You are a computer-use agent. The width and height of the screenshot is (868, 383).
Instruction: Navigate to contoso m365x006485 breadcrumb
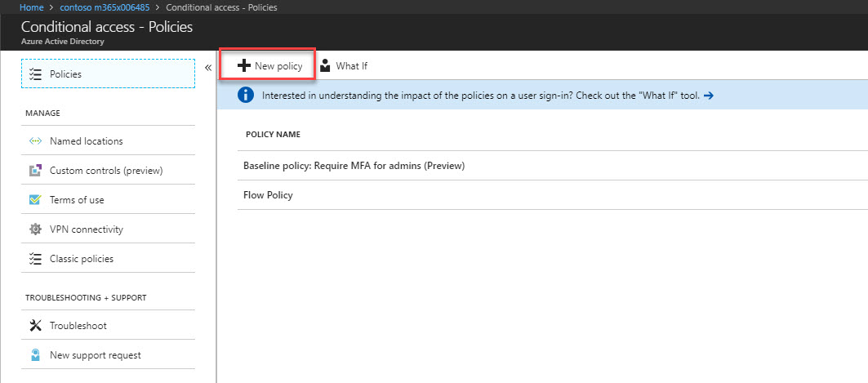pyautogui.click(x=105, y=7)
